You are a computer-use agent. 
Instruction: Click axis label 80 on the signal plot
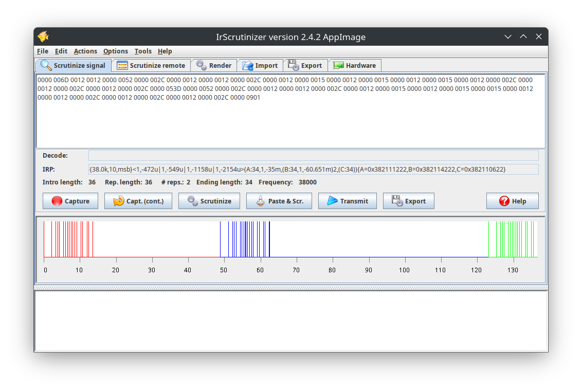tap(332, 270)
